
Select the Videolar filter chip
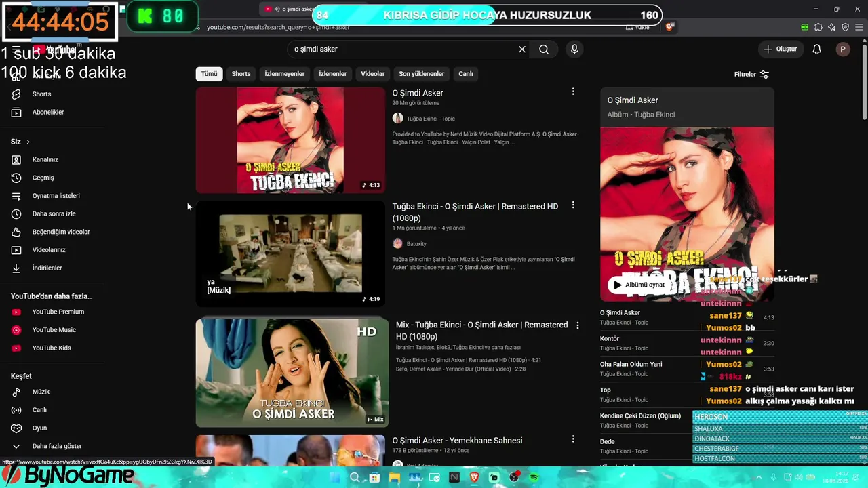coord(373,74)
